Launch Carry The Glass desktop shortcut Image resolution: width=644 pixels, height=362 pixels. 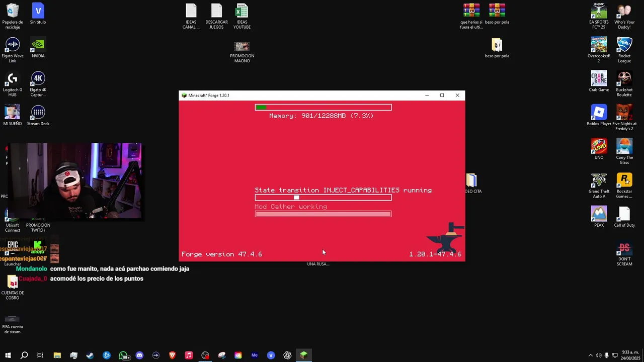click(x=624, y=151)
